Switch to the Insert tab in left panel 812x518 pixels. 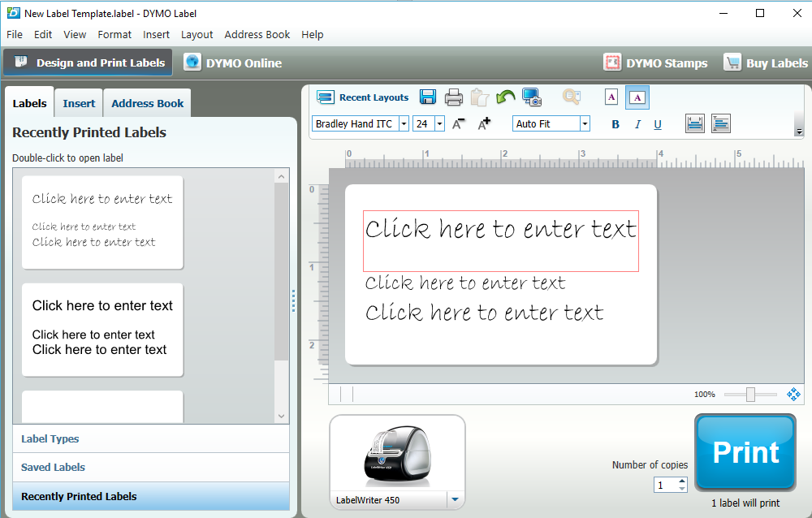click(79, 103)
